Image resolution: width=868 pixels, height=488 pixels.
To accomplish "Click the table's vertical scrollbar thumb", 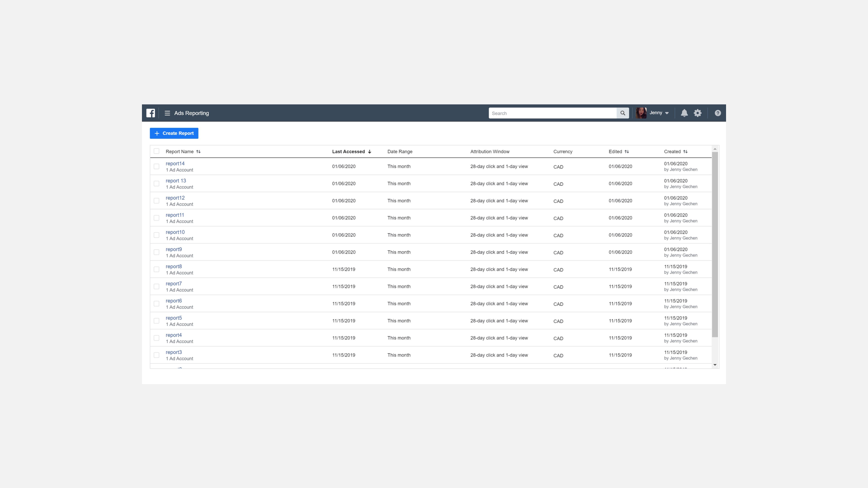I will [715, 244].
